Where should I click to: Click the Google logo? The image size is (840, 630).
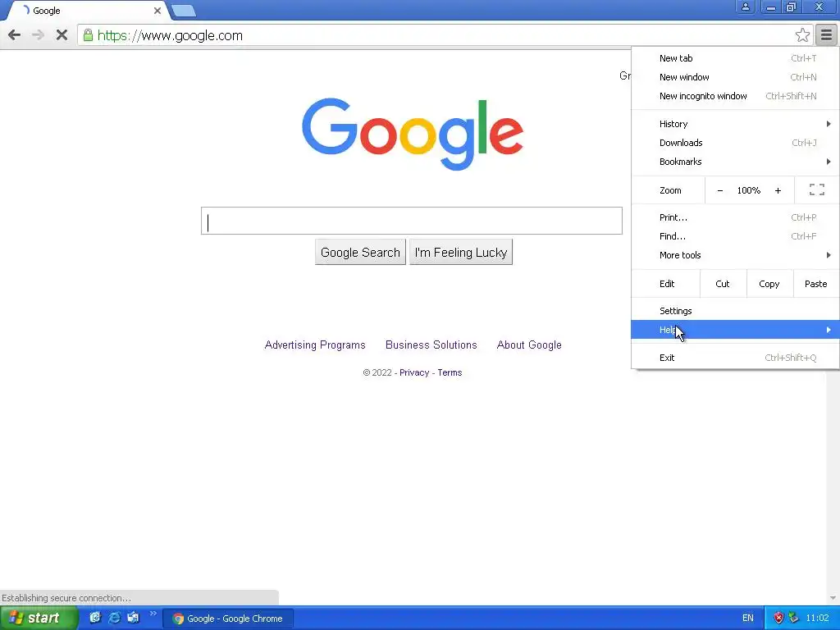[413, 134]
